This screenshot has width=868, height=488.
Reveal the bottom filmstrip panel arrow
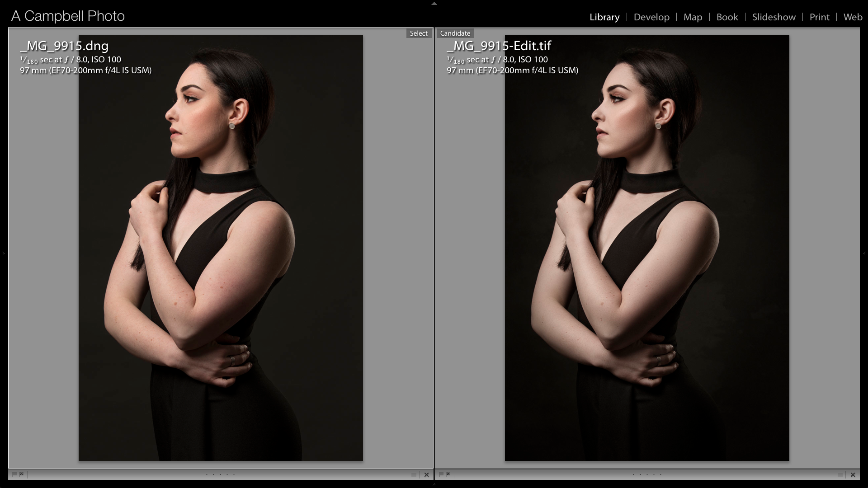434,485
